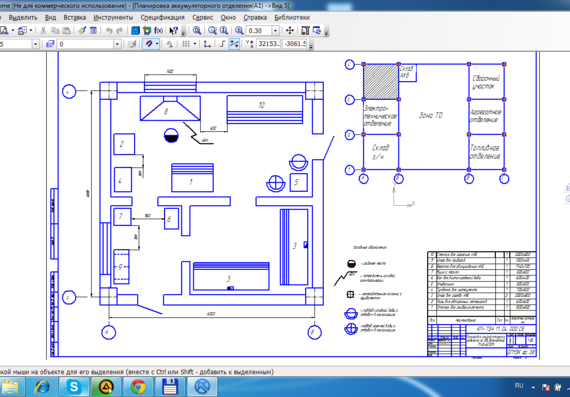This screenshot has height=397, width=570.
Task: Open the Library Manager icon
Action: tap(147, 31)
